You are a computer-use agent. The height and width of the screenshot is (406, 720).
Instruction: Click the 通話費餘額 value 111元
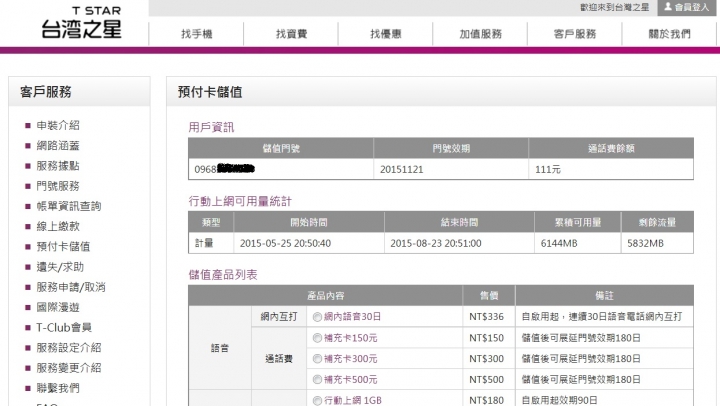coord(548,169)
